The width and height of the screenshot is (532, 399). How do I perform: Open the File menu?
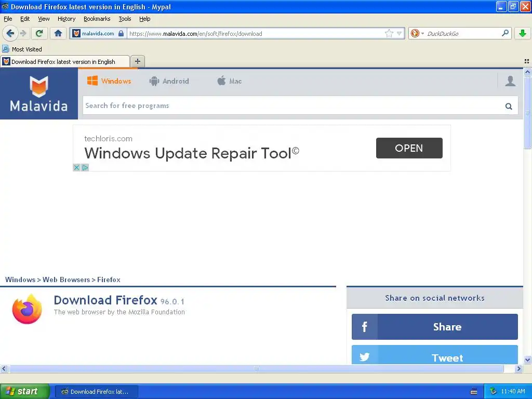(x=8, y=19)
